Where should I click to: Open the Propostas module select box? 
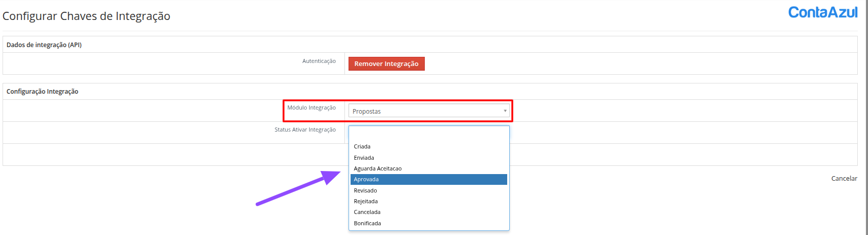point(426,111)
